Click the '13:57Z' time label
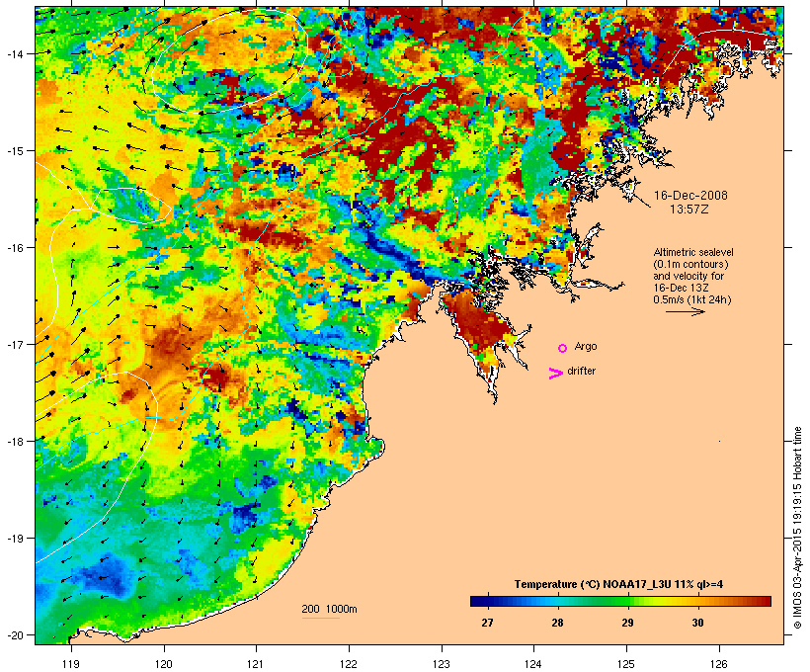Viewport: 810px width, 672px height. coord(689,210)
